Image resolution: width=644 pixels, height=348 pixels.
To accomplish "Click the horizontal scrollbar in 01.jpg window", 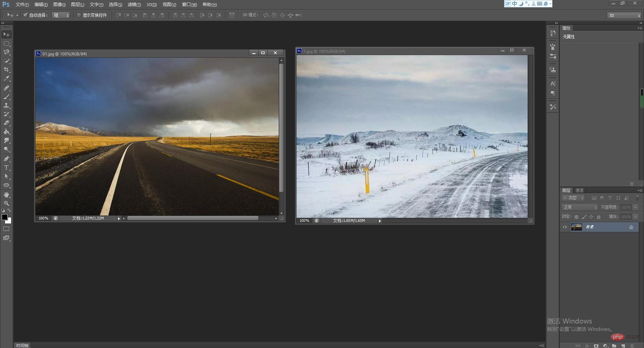I will (x=193, y=218).
